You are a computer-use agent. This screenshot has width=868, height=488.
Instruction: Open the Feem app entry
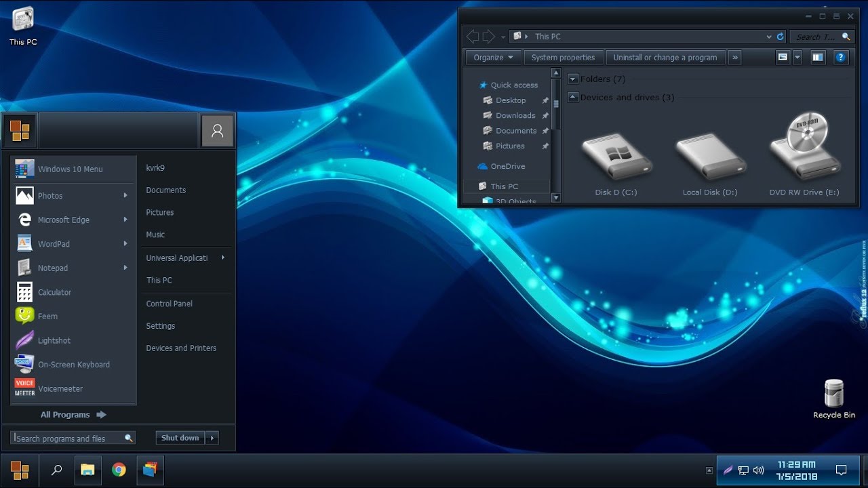click(x=73, y=317)
